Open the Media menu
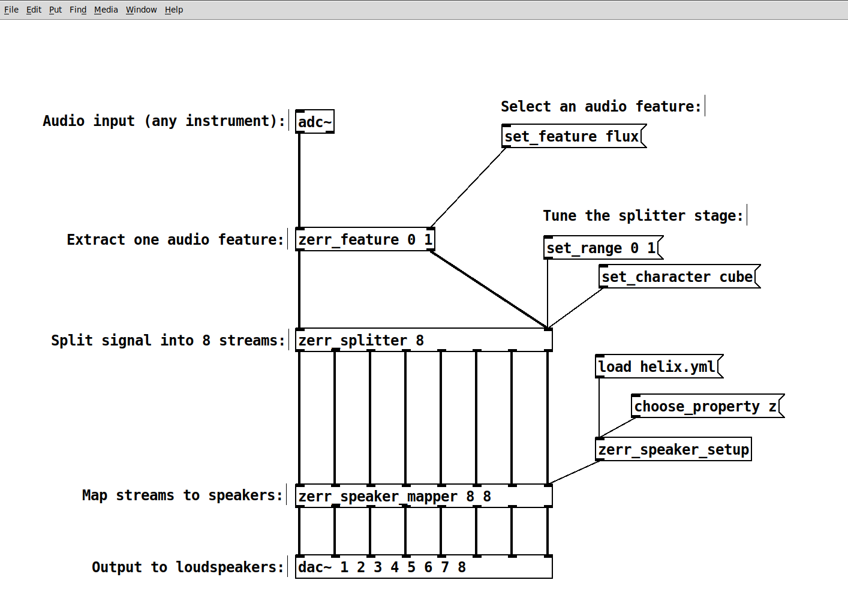 point(106,10)
